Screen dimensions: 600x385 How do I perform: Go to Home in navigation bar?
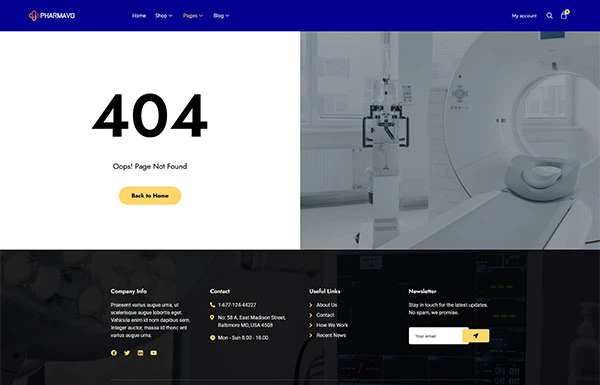pyautogui.click(x=139, y=16)
